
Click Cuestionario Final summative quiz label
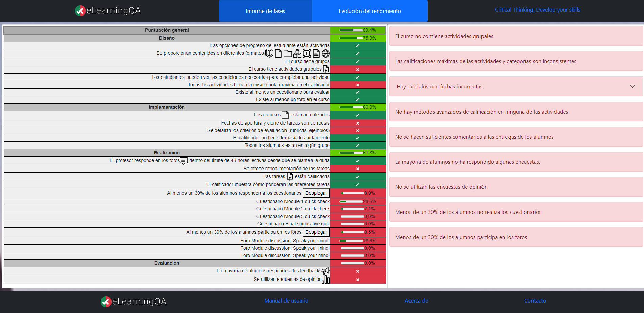tap(293, 224)
